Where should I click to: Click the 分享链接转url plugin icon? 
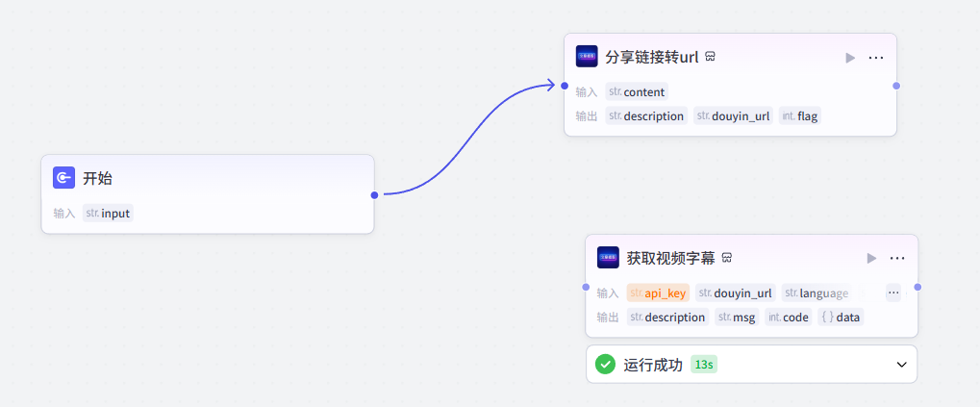pyautogui.click(x=587, y=57)
